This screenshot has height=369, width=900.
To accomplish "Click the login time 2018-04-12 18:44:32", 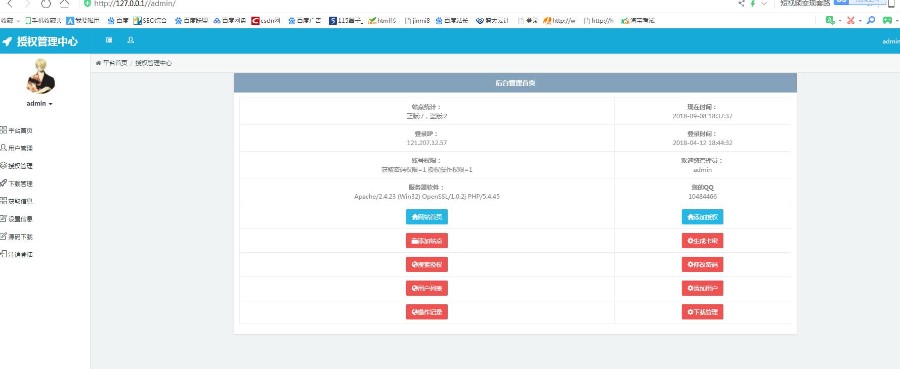I will point(703,142).
